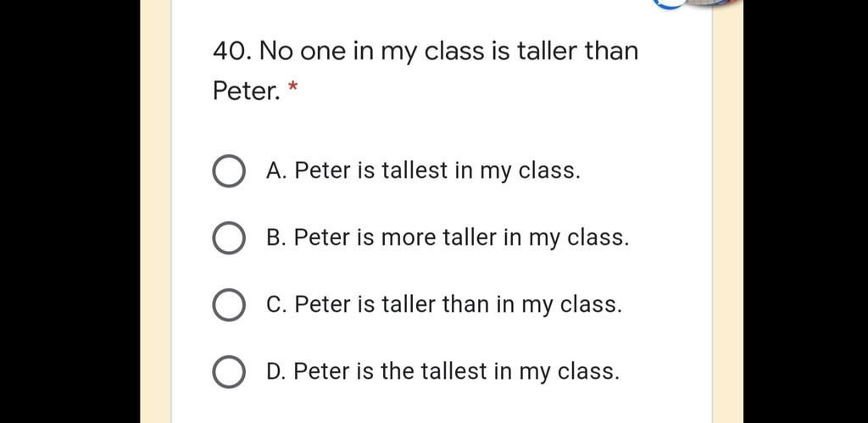Screen dimensions: 868x423
Task: Click the empty card area between question and options
Action: (x=442, y=129)
